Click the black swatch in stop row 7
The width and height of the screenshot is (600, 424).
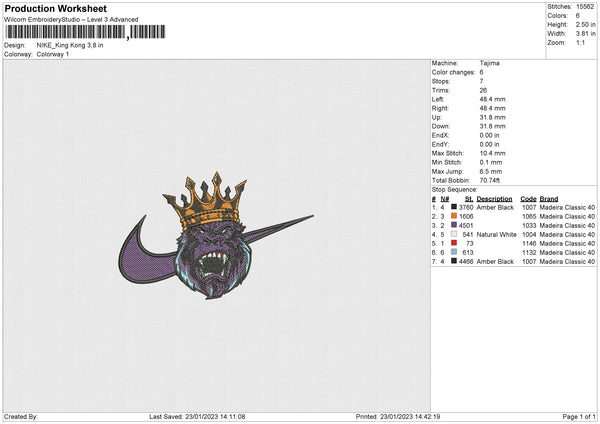(x=454, y=261)
